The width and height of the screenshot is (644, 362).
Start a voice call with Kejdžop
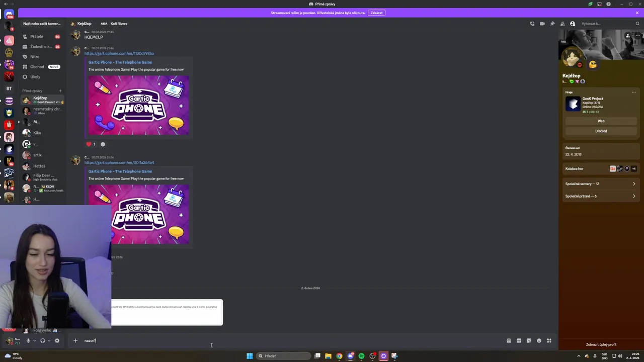pyautogui.click(x=532, y=24)
